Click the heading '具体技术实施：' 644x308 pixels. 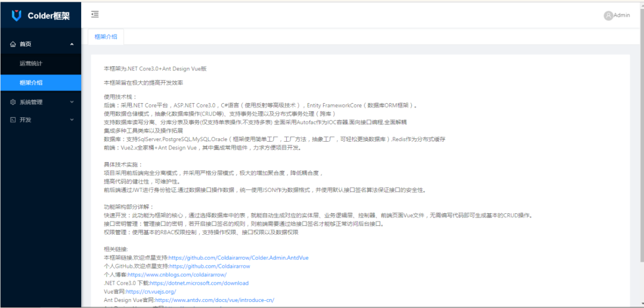click(123, 164)
